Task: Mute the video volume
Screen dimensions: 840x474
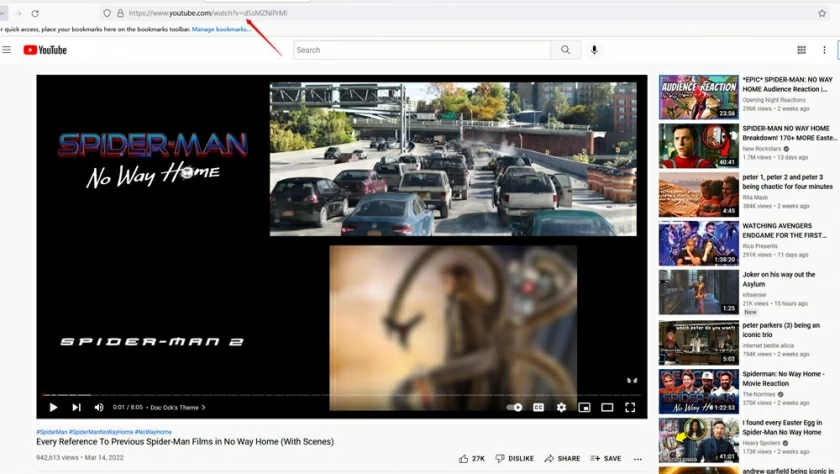Action: point(99,408)
